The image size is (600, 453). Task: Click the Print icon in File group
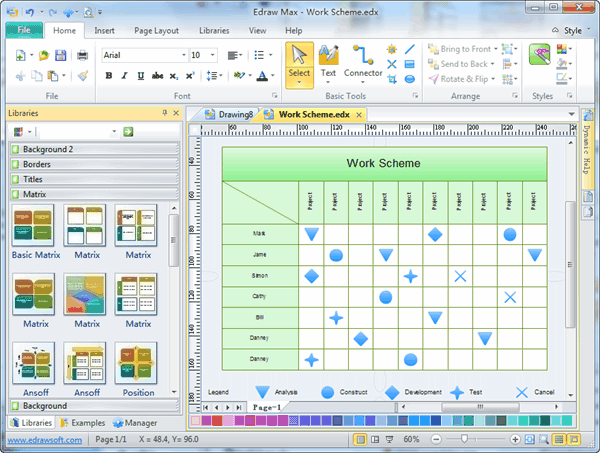tap(82, 55)
